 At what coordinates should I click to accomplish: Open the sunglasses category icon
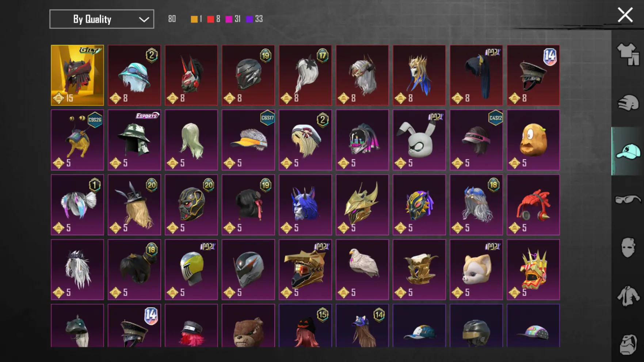628,199
